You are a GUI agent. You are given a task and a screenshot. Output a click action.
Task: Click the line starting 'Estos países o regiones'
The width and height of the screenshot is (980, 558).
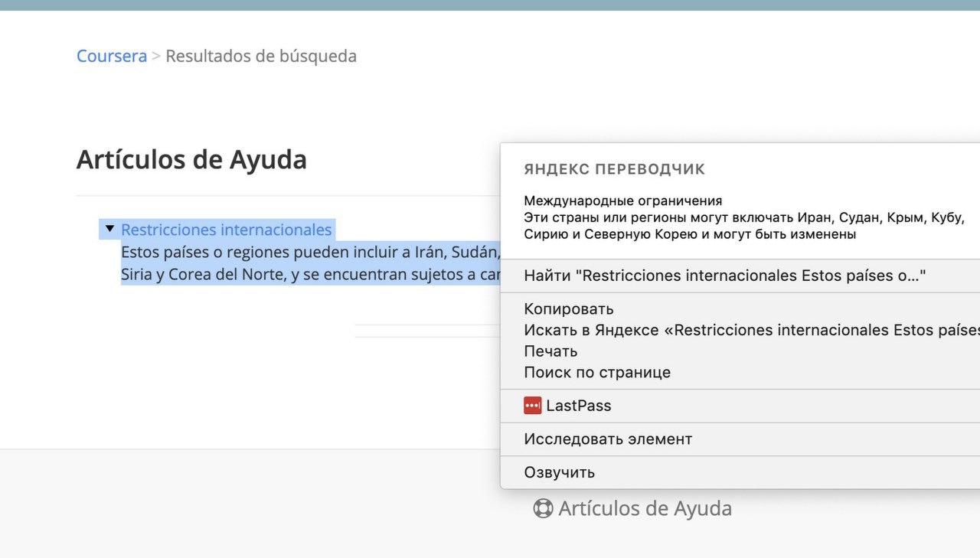(311, 252)
